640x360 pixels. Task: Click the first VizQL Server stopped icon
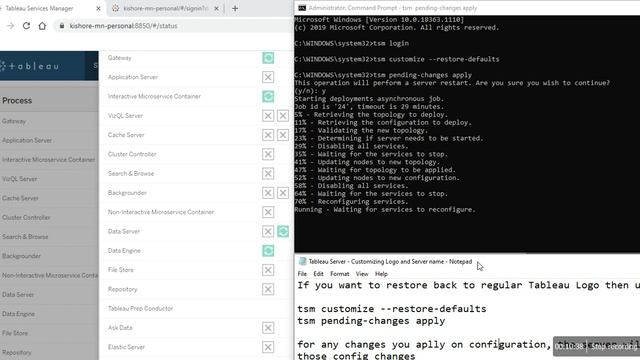pyautogui.click(x=268, y=116)
